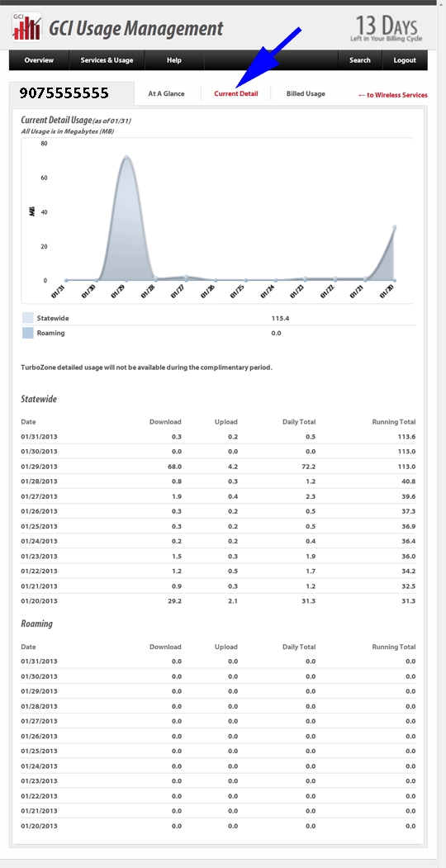Click the upload value 2.1 for 01/20/2013

pos(233,600)
